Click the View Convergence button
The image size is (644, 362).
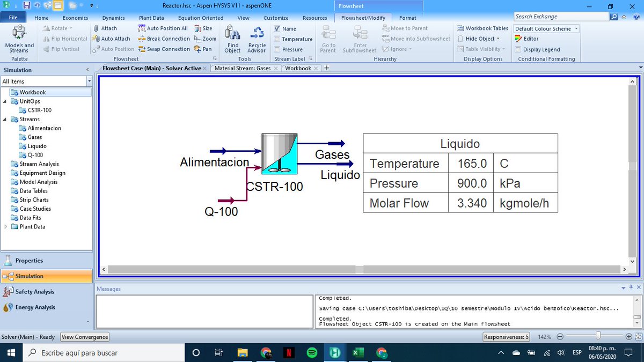click(85, 337)
